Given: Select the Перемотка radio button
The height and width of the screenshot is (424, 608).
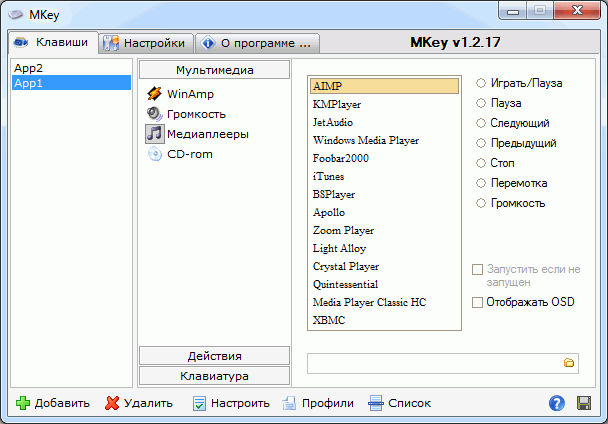Looking at the screenshot, I should tap(481, 183).
